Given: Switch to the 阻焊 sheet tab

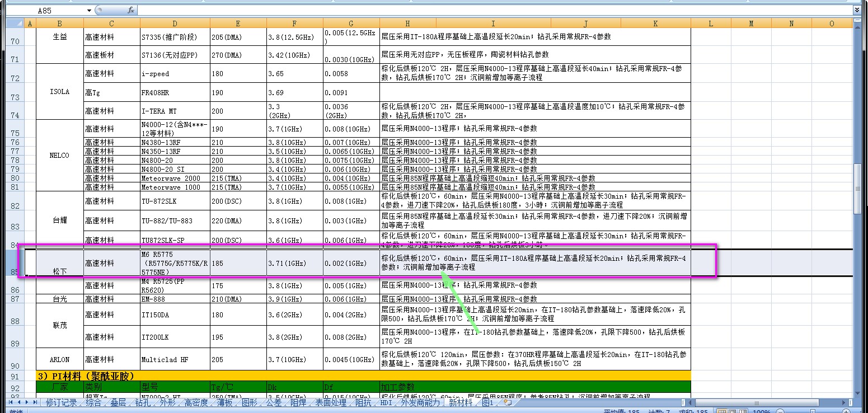Looking at the screenshot, I should 298,402.
